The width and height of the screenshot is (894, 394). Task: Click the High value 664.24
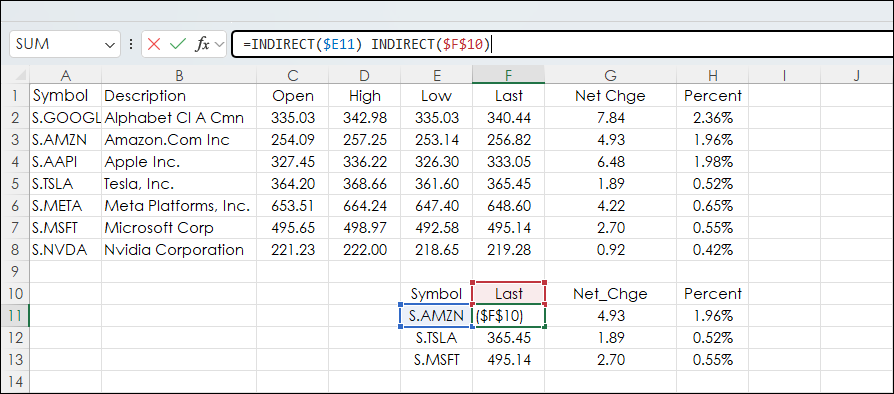pyautogui.click(x=364, y=206)
